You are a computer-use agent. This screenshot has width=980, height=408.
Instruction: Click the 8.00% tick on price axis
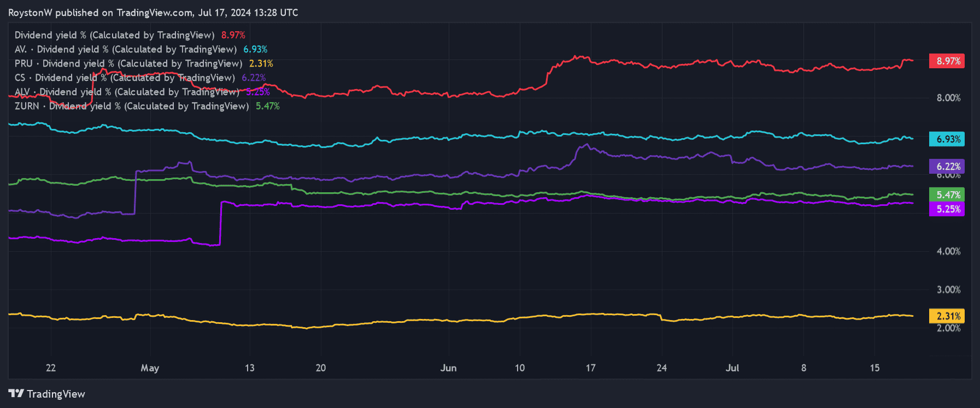click(x=948, y=98)
